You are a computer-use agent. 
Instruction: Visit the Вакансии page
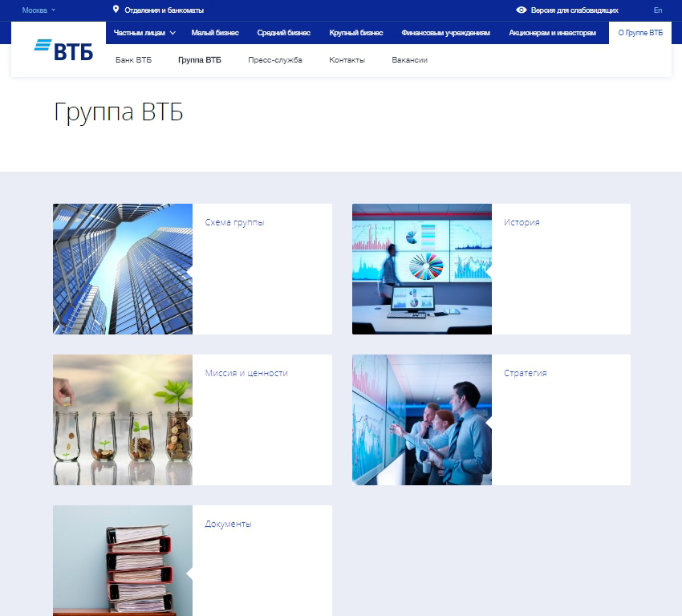409,60
